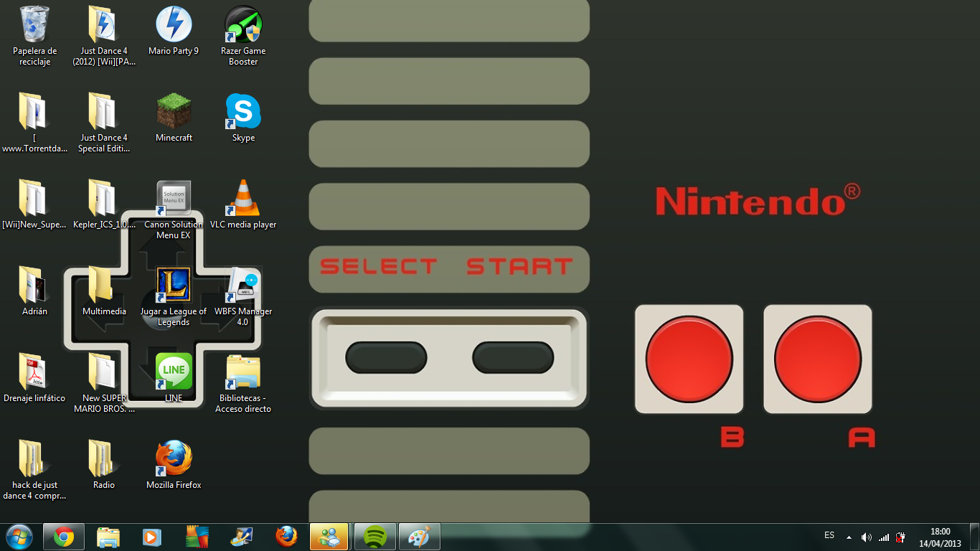Click the ES language indicator

coord(829,535)
